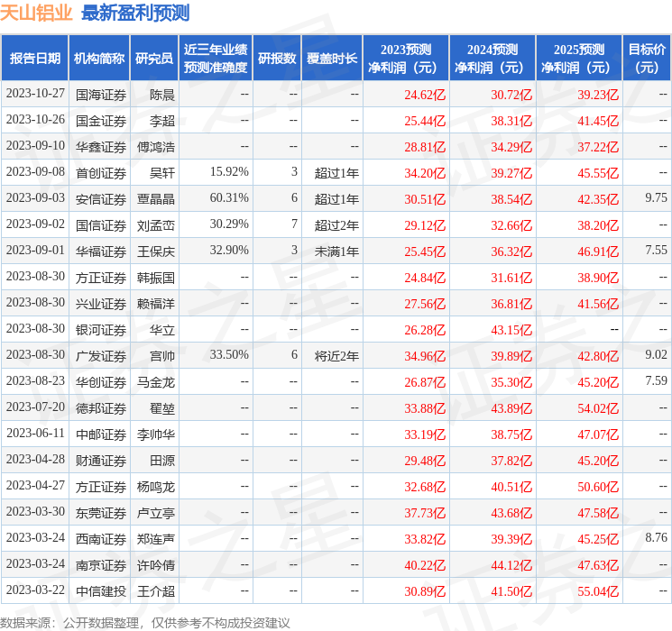Click 首创证券 institution cell
The height and width of the screenshot is (631, 672).
[x=101, y=173]
